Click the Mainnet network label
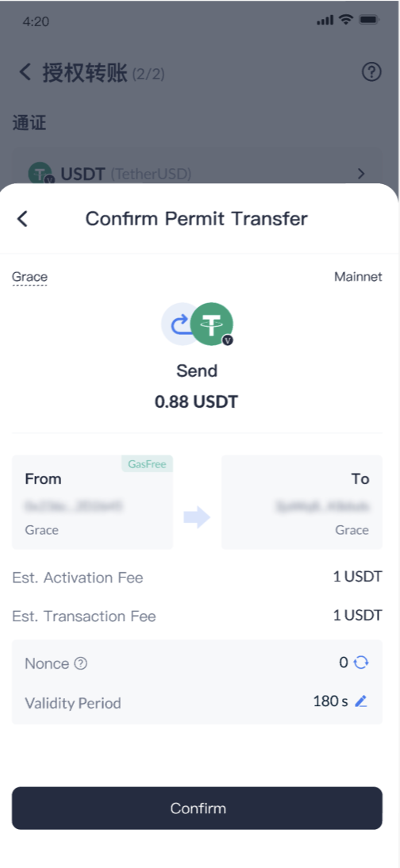The width and height of the screenshot is (400, 868). 358,277
